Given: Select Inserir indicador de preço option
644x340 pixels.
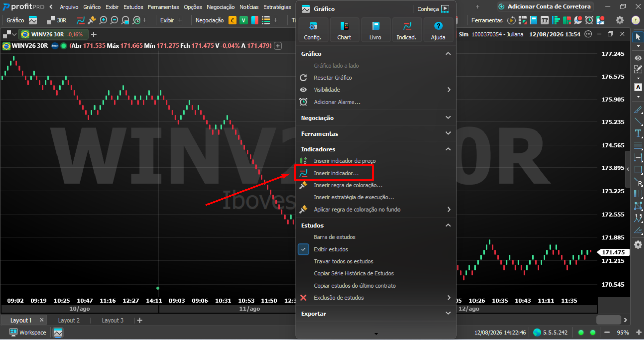Looking at the screenshot, I should click(375, 161).
